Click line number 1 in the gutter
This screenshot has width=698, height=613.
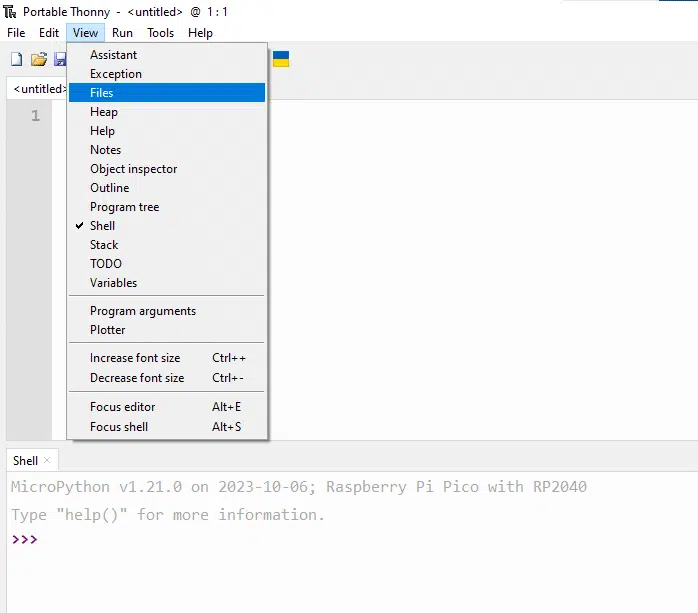click(x=36, y=116)
